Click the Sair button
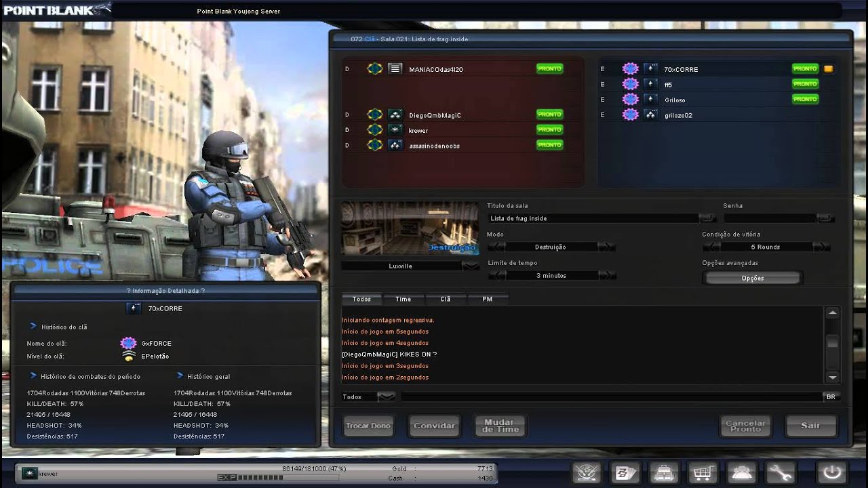868x488 pixels. coord(810,426)
